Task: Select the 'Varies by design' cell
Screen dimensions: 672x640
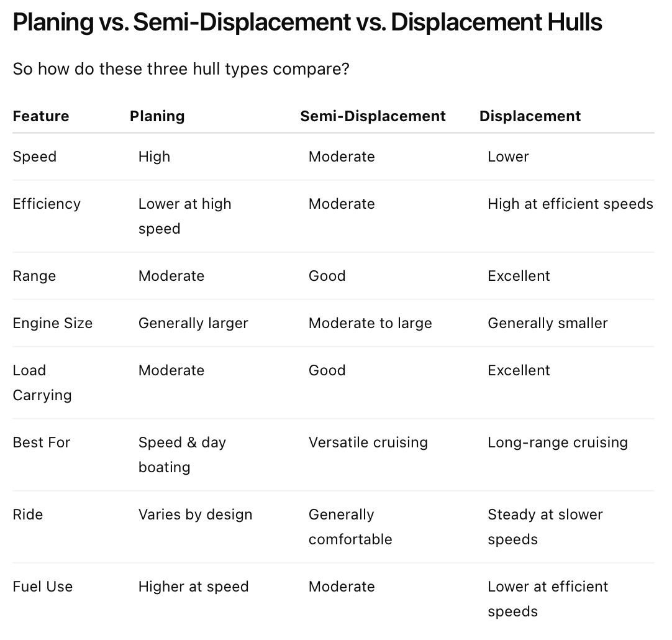Action: (x=196, y=514)
